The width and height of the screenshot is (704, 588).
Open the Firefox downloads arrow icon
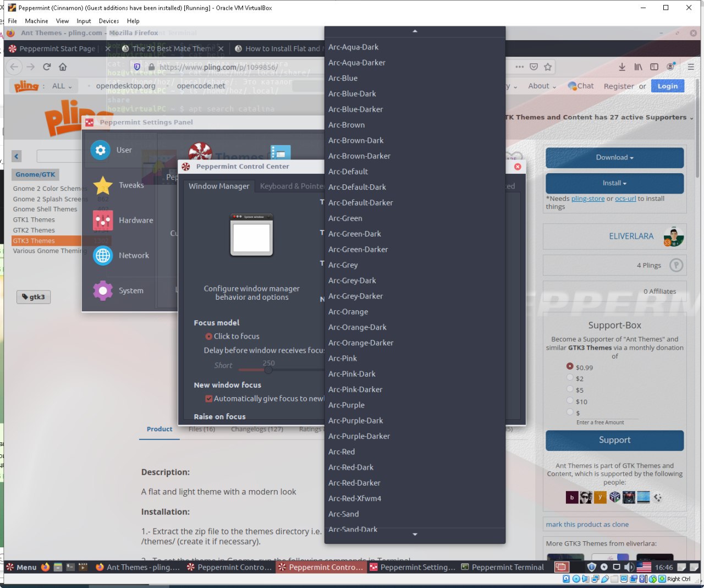tap(621, 67)
